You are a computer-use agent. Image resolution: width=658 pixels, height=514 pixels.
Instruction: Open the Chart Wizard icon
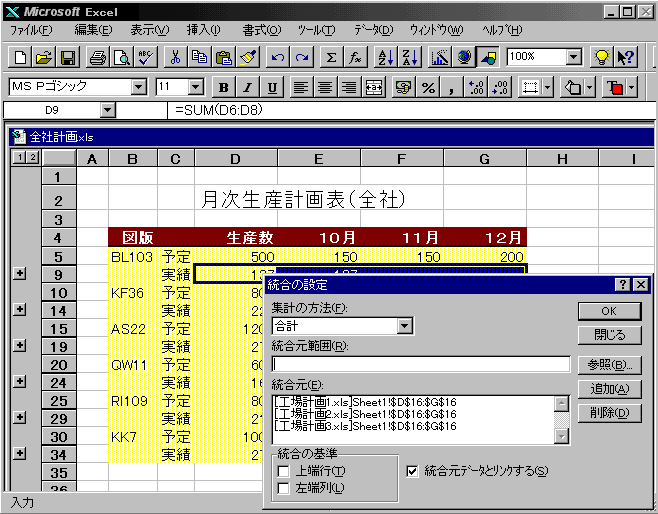click(440, 58)
